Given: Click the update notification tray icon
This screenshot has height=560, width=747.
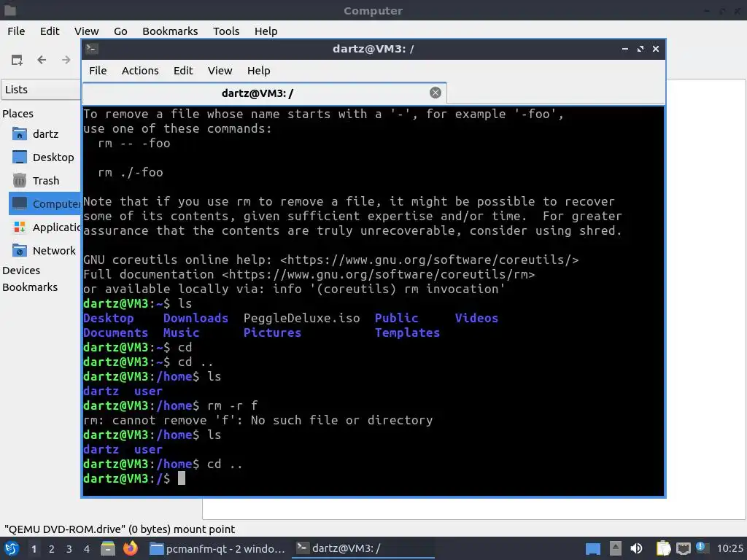Looking at the screenshot, I should 701,547.
